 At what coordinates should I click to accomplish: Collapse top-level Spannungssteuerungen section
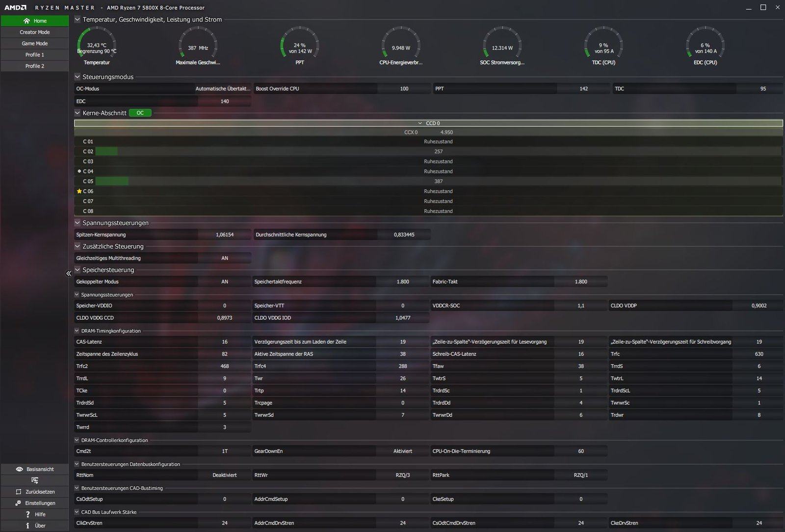(x=78, y=223)
